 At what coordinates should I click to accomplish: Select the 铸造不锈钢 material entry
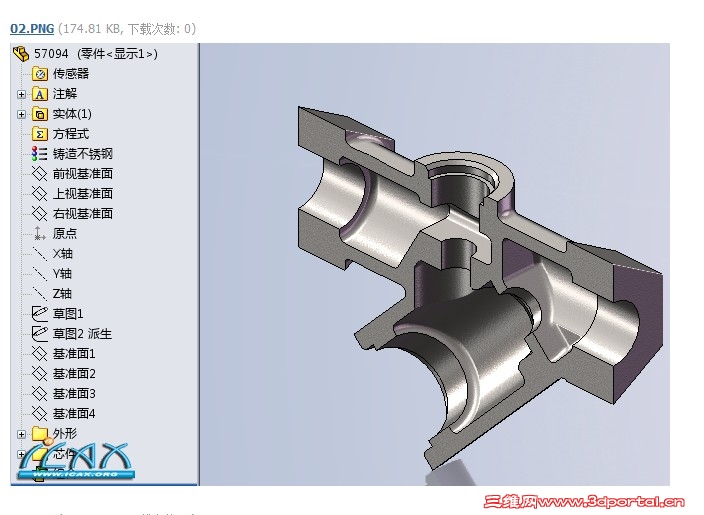coord(83,154)
